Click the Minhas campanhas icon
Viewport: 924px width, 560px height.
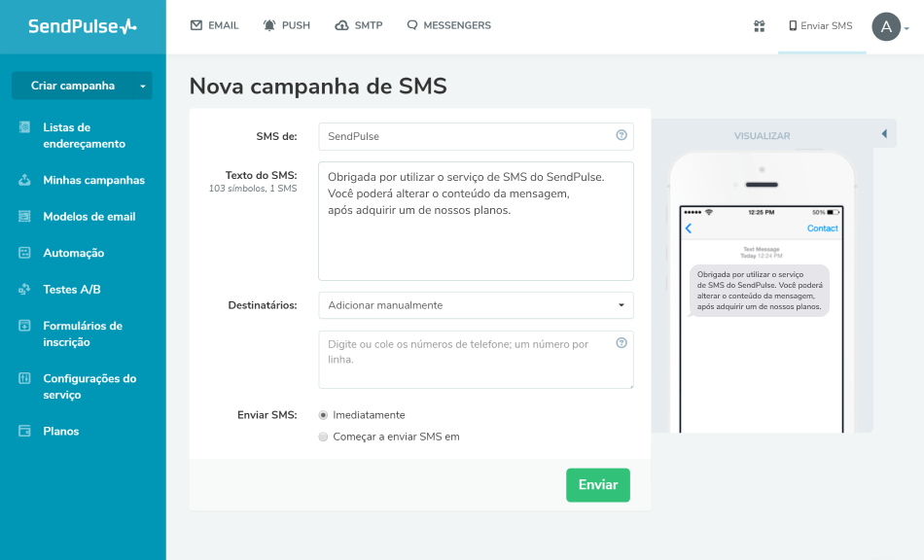pyautogui.click(x=24, y=180)
